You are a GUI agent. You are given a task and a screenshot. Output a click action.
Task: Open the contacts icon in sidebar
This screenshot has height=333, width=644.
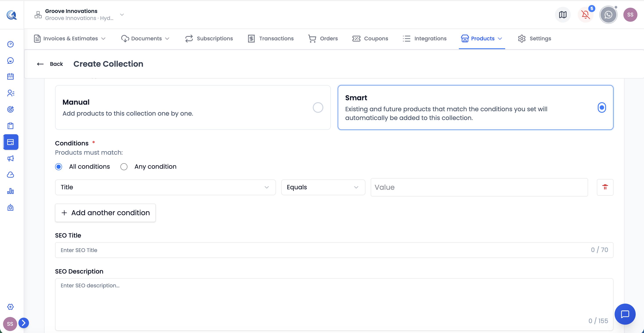11,93
